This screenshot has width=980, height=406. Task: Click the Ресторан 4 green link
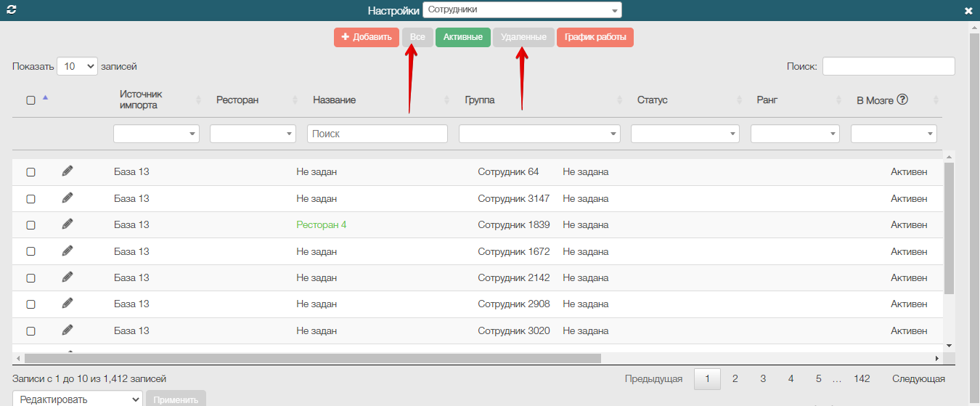(x=322, y=224)
